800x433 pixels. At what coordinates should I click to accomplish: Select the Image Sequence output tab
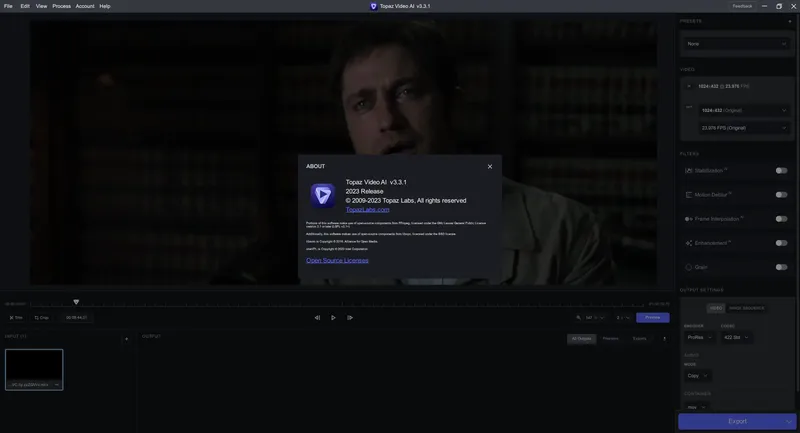[746, 308]
